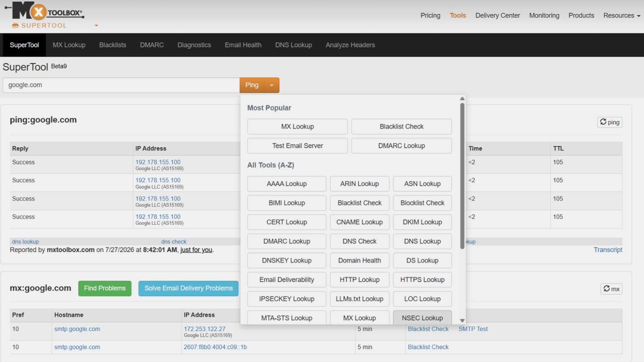Open first smtp.google.com hostname link
The height and width of the screenshot is (362, 644).
(x=77, y=329)
